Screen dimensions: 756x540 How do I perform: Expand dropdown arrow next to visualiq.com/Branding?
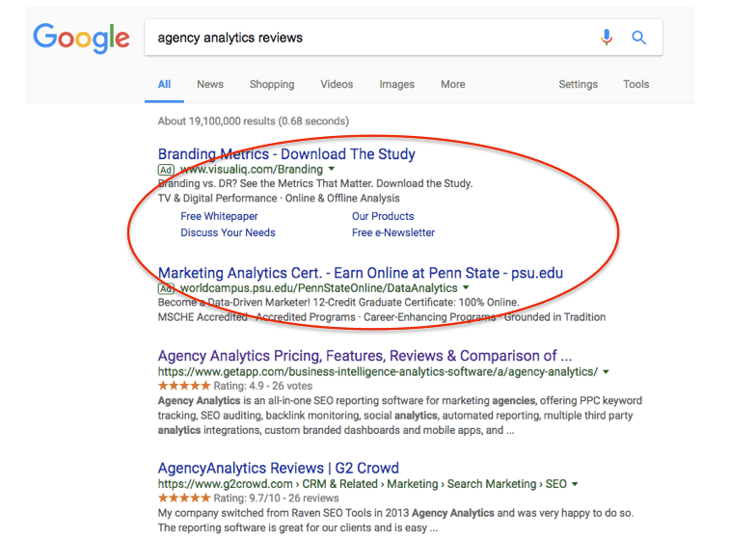pyautogui.click(x=332, y=170)
